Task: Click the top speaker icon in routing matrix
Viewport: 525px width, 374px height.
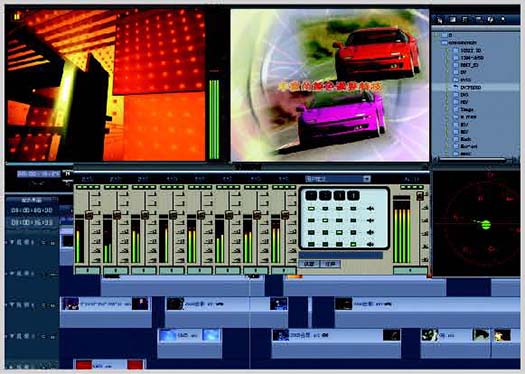Action: click(370, 209)
